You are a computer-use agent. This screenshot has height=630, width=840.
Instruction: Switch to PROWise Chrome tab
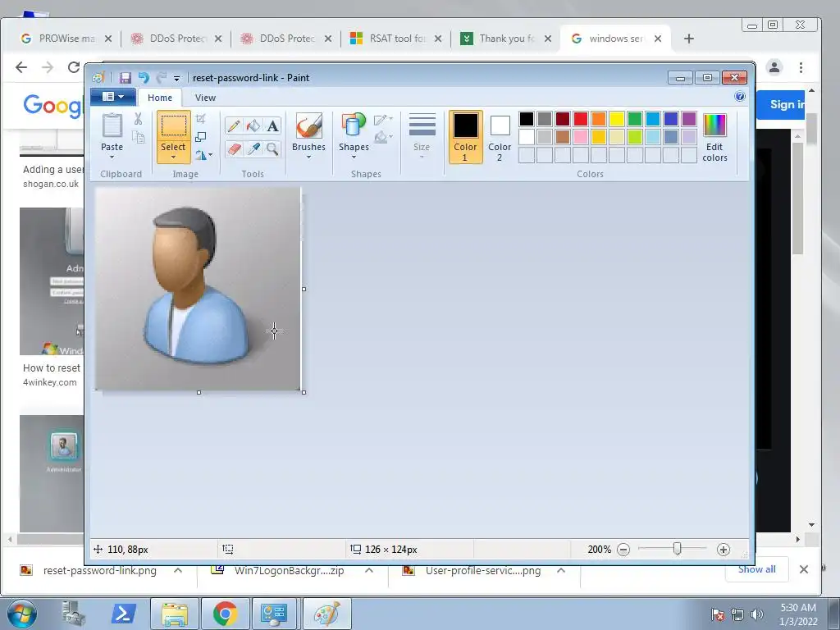66,39
